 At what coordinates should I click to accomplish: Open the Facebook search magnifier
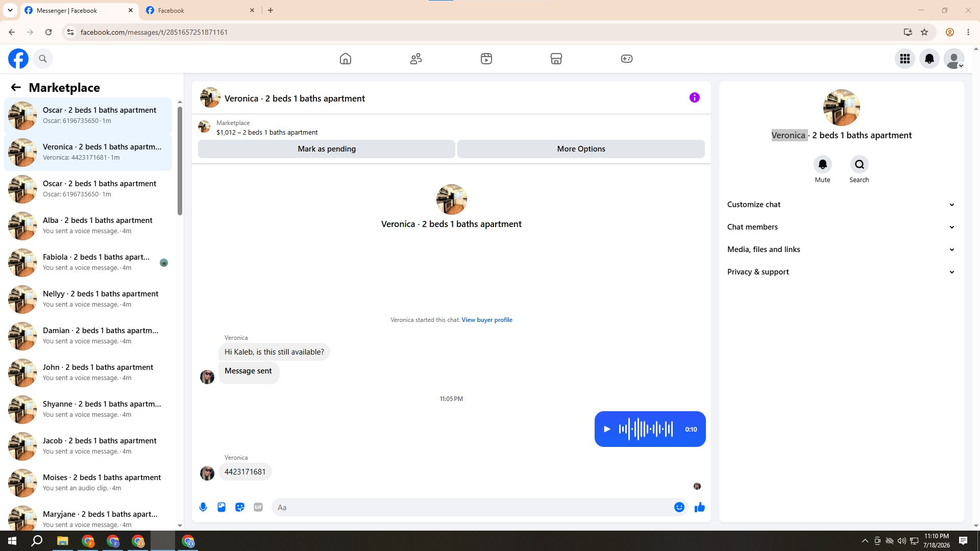click(43, 59)
